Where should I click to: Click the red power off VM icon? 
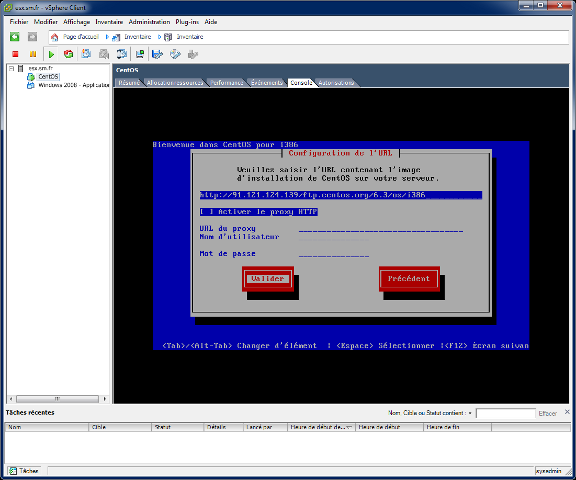15,54
